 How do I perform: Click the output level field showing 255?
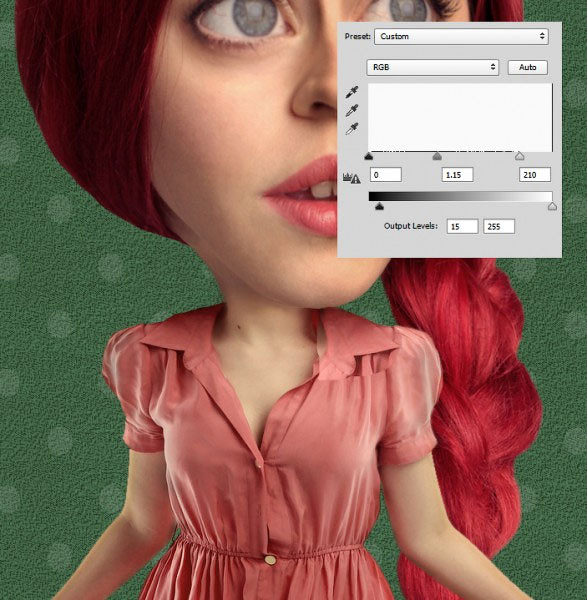click(499, 227)
